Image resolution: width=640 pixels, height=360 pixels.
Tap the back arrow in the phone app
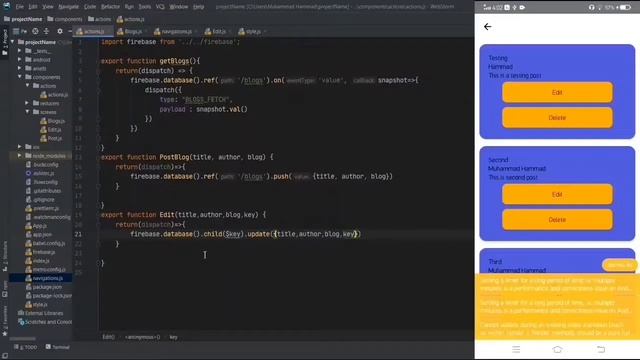[x=487, y=27]
